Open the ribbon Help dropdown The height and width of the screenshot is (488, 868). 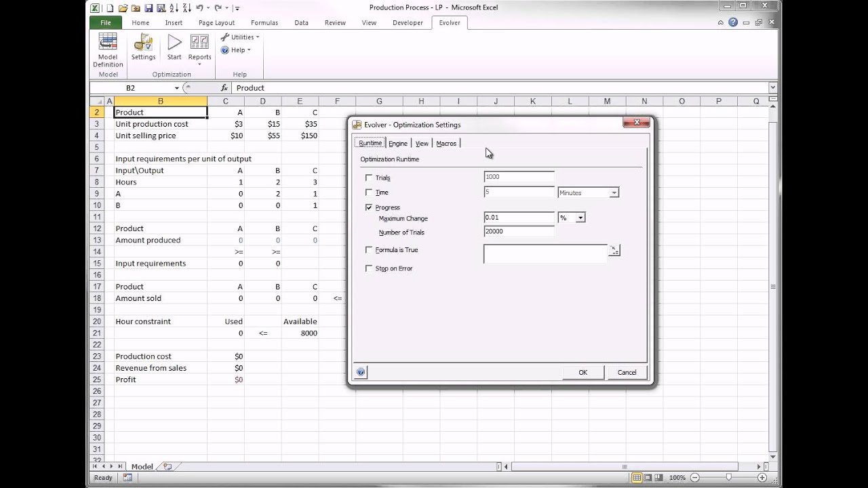[x=235, y=50]
